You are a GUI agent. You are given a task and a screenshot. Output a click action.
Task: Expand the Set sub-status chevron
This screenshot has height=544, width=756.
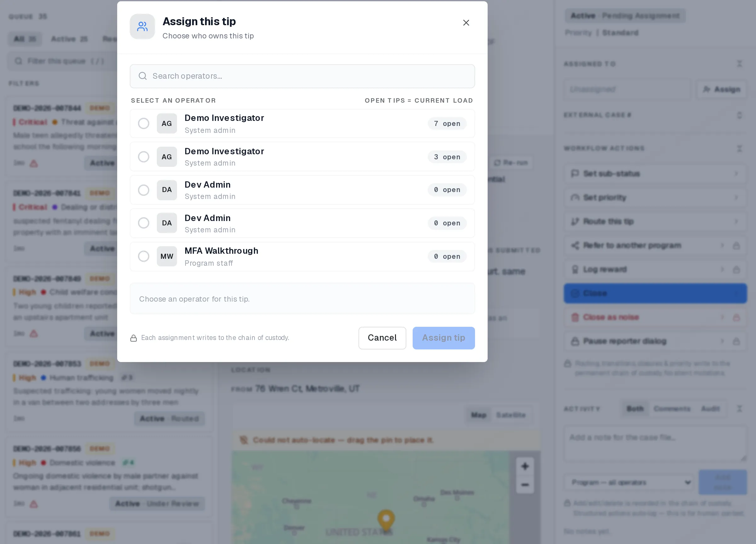tap(736, 173)
